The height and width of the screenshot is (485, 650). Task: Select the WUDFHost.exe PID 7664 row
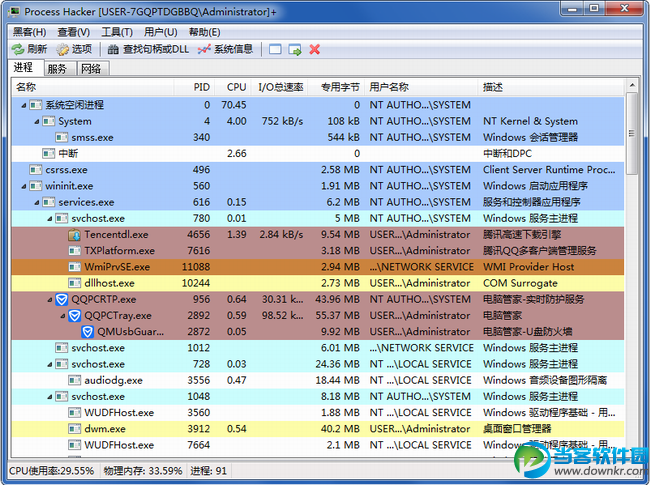tap(318, 445)
